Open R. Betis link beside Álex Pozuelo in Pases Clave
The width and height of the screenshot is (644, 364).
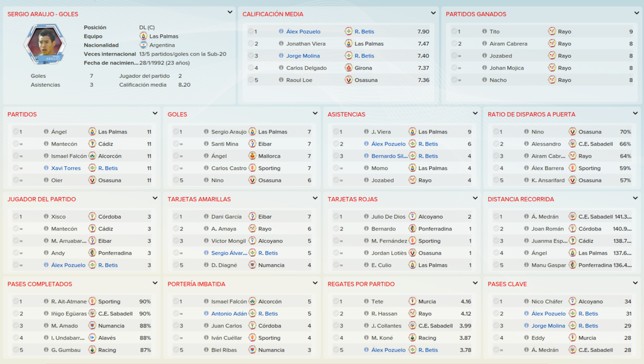[x=588, y=314]
